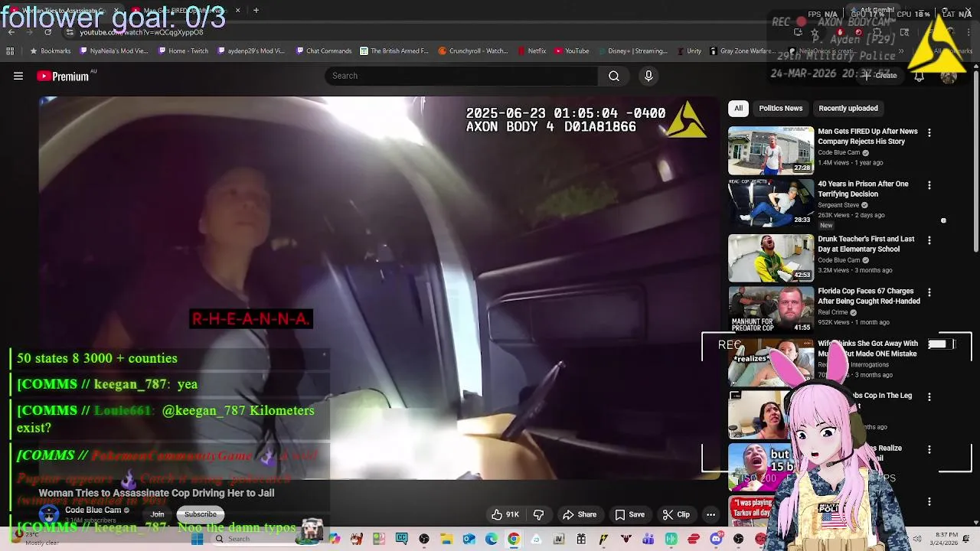Open Man Gets FIRED video thumbnail
980x551 pixels.
(771, 151)
